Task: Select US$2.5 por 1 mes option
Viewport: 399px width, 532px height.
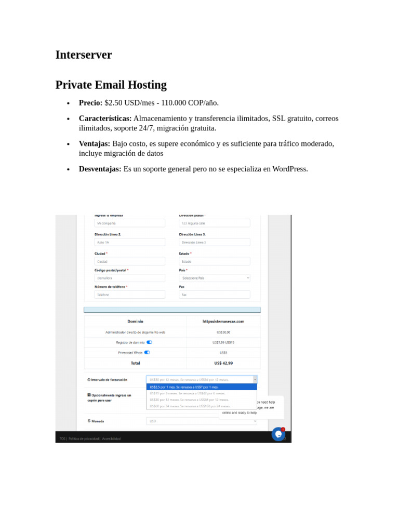Action: pyautogui.click(x=202, y=387)
